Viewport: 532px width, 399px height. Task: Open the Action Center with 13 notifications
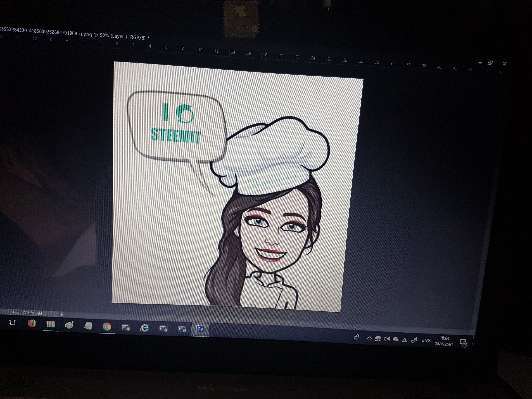[464, 343]
